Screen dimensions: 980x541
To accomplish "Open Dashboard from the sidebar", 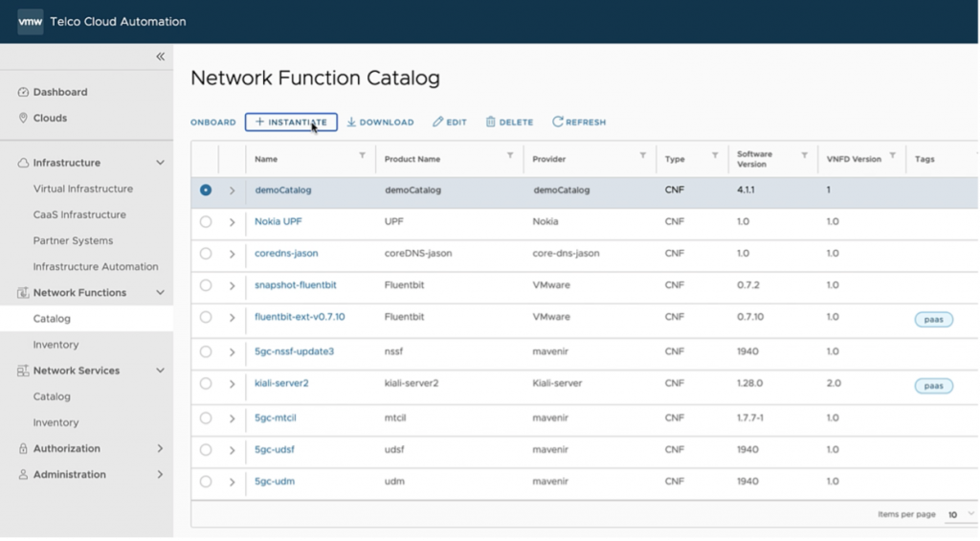I will click(59, 92).
